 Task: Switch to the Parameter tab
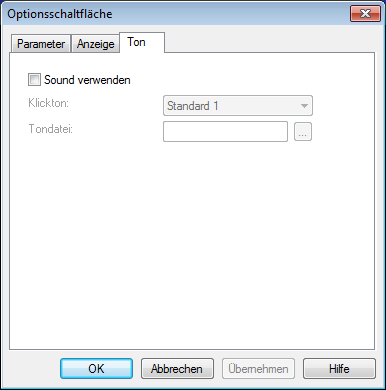(41, 44)
